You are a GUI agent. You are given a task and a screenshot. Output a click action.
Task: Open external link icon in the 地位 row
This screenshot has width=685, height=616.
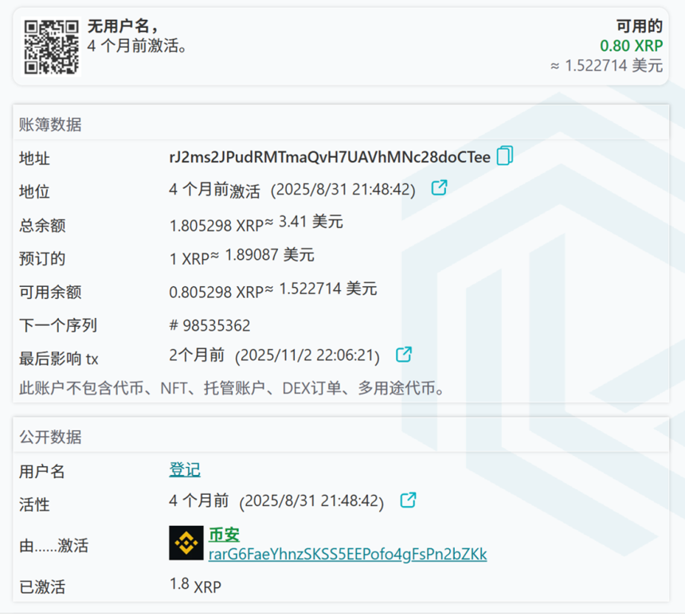(x=439, y=188)
